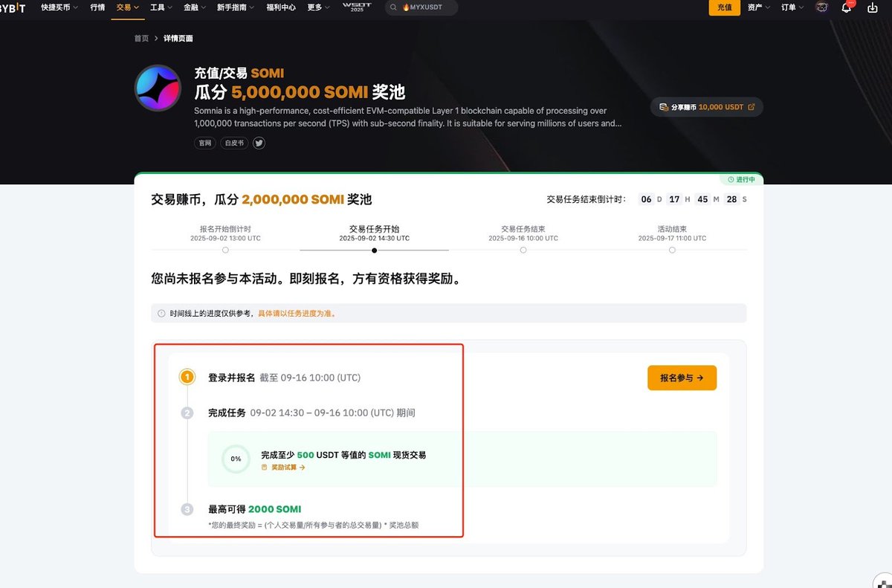
Task: Open the notifications bell
Action: pyautogui.click(x=847, y=7)
